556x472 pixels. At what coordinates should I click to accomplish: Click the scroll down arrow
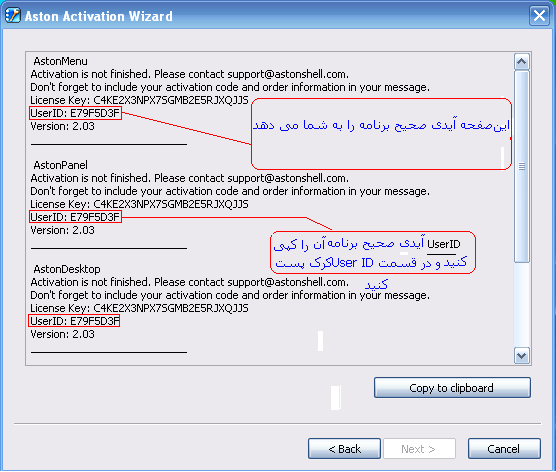(x=521, y=355)
